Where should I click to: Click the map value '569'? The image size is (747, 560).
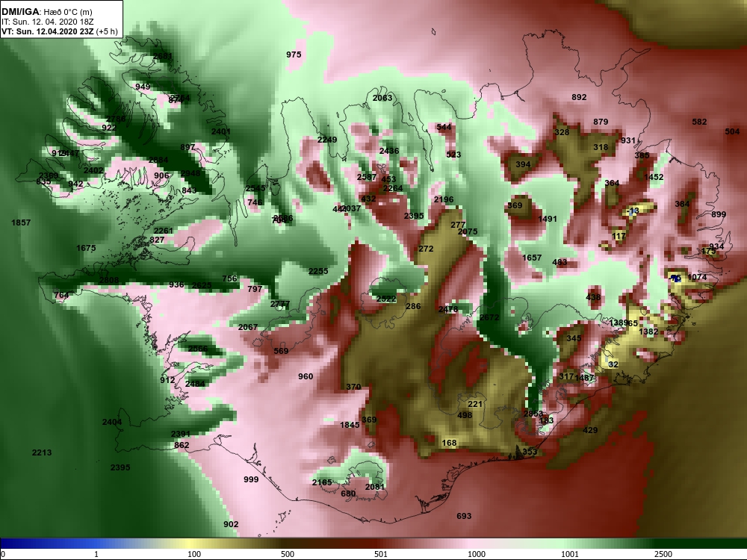pos(281,351)
